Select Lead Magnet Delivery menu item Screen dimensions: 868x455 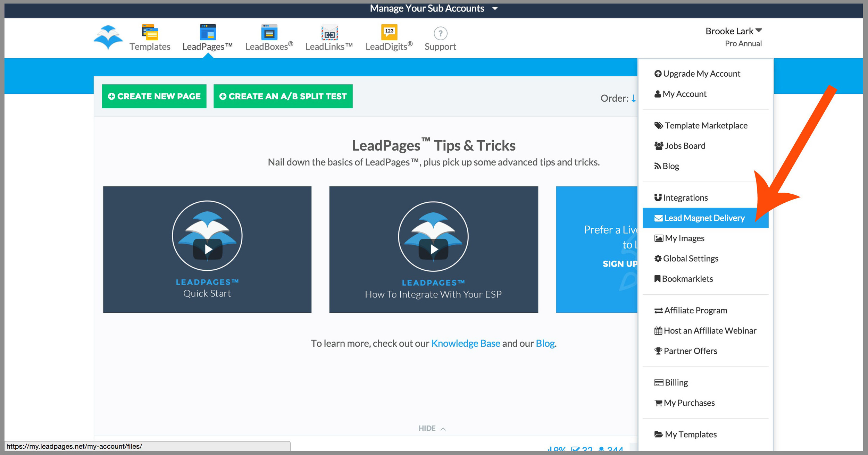[x=705, y=218]
